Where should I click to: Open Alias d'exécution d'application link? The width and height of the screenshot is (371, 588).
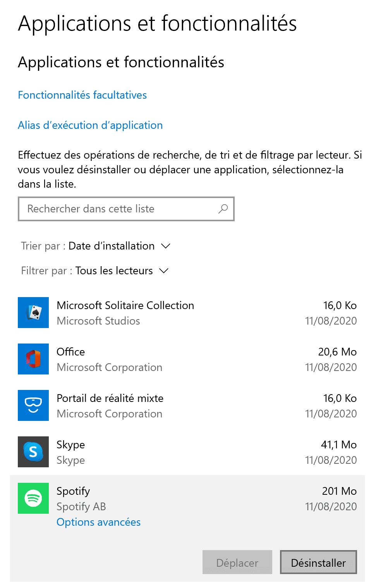click(x=90, y=125)
